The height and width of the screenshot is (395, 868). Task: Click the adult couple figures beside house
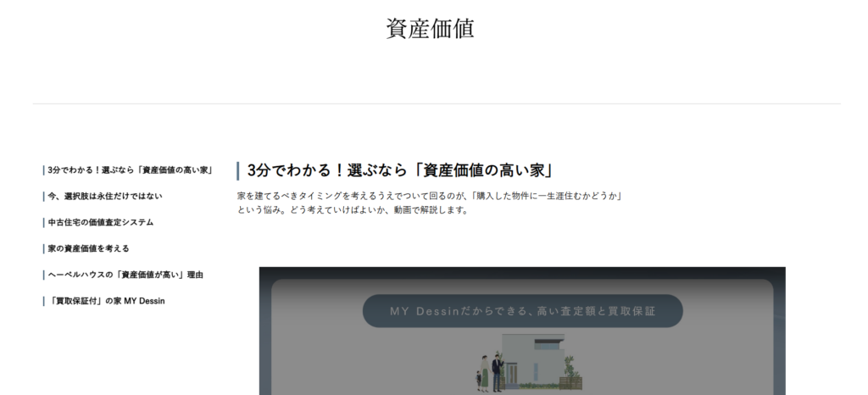pos(495,371)
